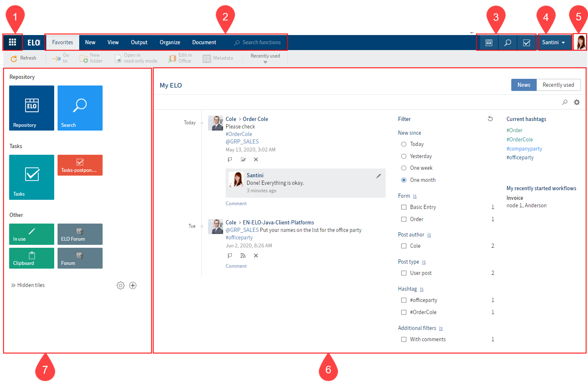
Task: Toggle the Form 'is' operator
Action: point(415,196)
